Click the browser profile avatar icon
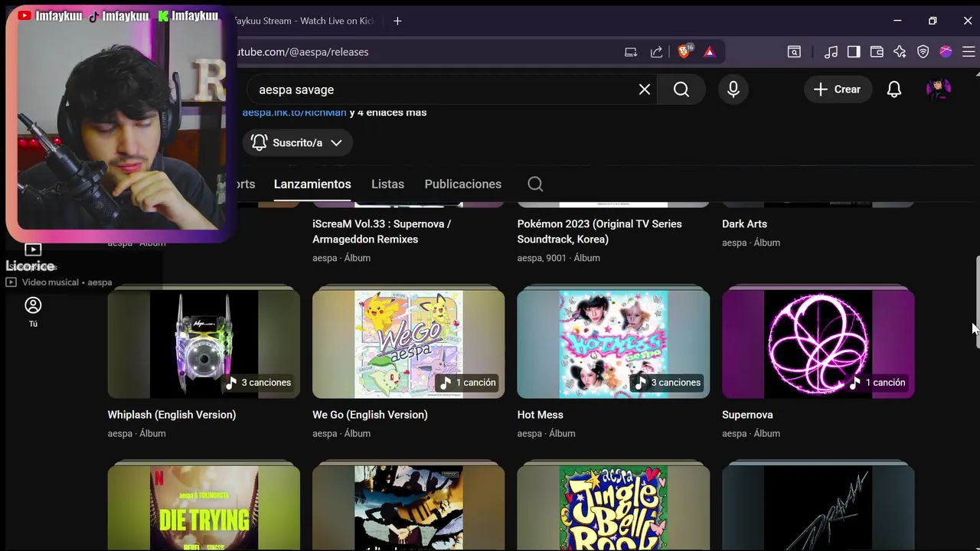The height and width of the screenshot is (551, 980). (x=946, y=52)
